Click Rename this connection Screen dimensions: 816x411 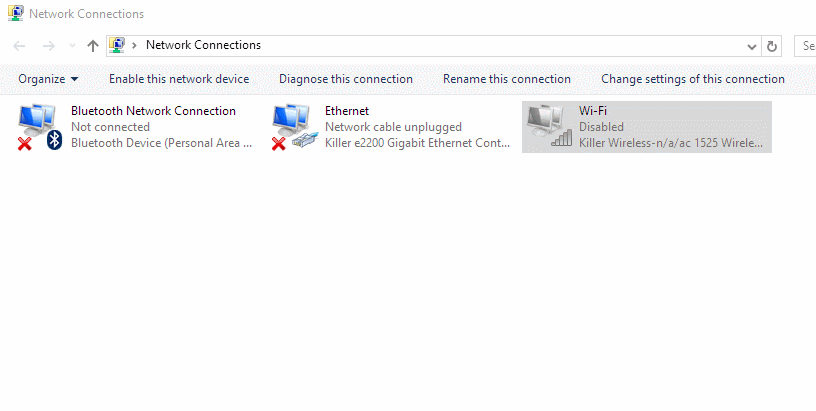507,79
